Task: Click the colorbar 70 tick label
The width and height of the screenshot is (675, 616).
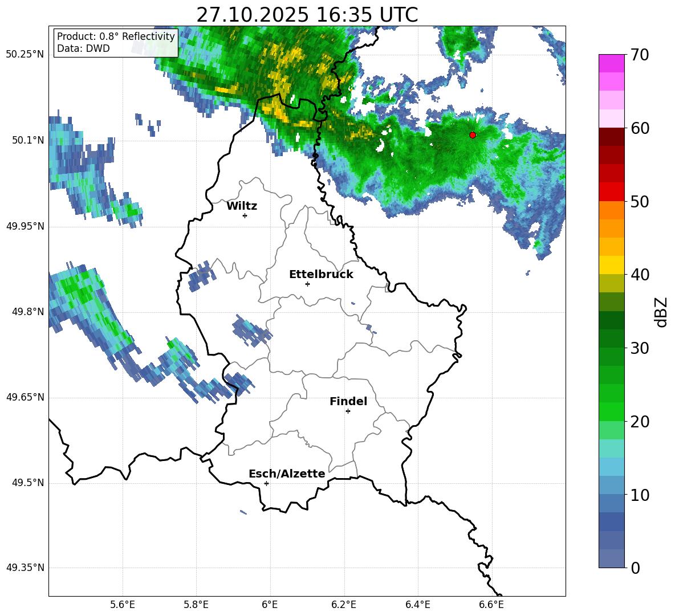Action: pyautogui.click(x=640, y=55)
